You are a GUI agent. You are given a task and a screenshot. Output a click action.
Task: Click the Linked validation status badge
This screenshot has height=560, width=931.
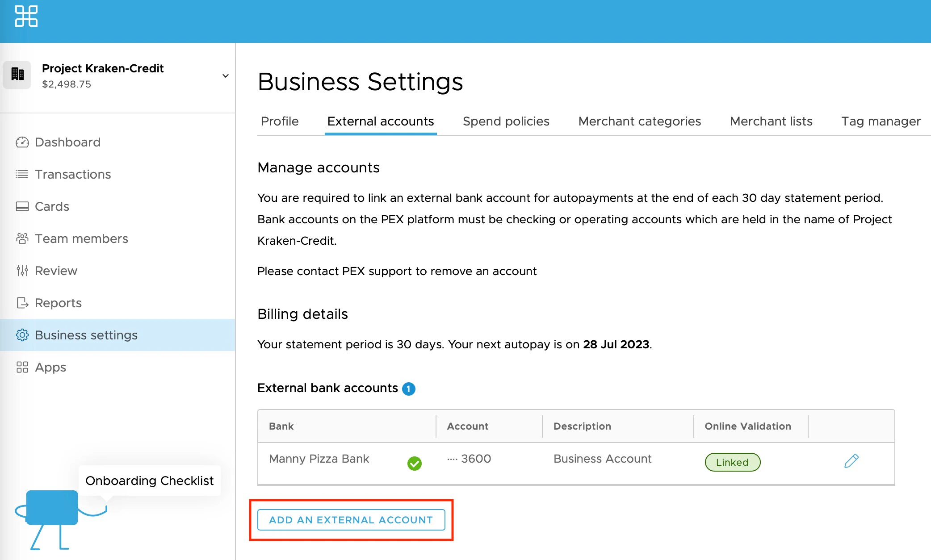pos(732,463)
